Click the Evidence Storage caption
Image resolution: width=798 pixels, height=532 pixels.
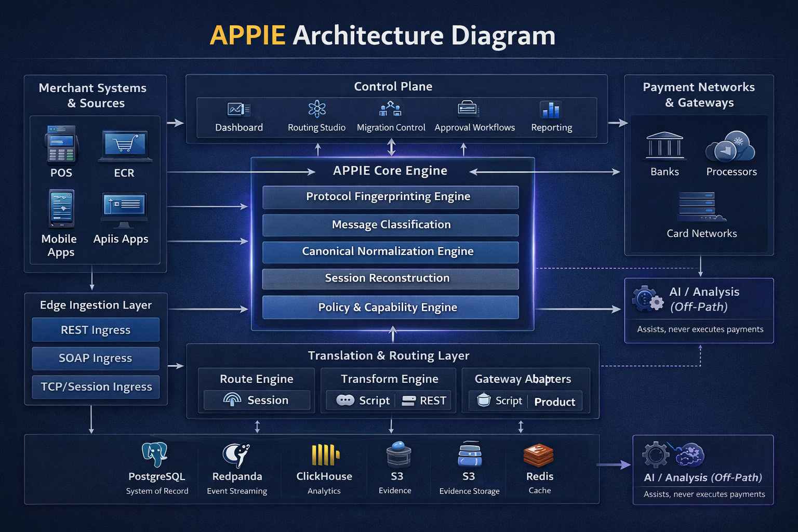point(470,491)
